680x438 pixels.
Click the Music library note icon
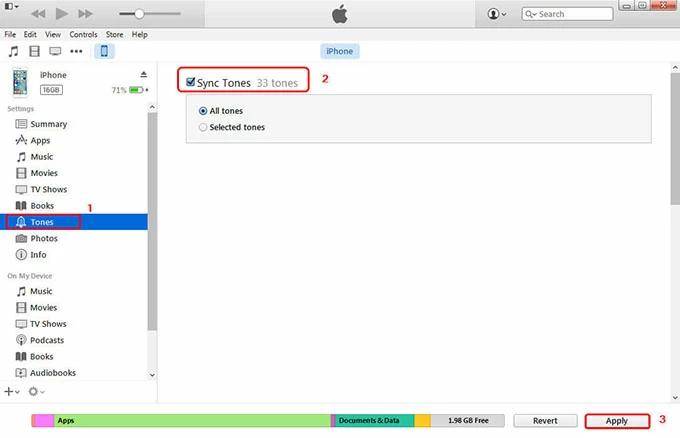pos(13,51)
